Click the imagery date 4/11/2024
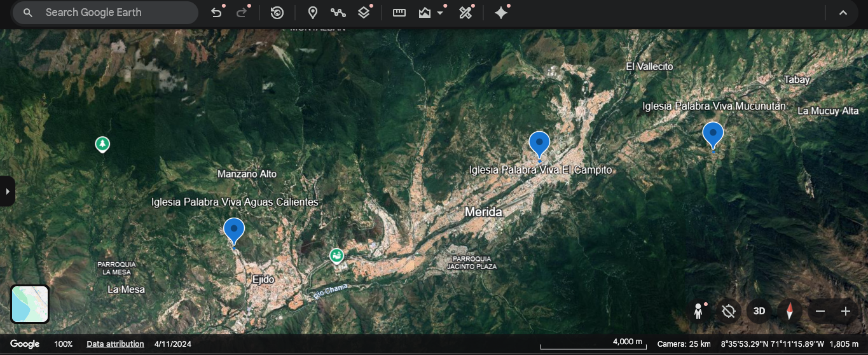 pyautogui.click(x=173, y=344)
